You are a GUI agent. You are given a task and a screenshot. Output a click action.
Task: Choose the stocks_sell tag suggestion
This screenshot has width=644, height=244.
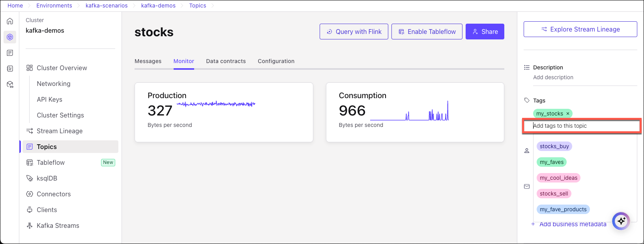pos(554,194)
